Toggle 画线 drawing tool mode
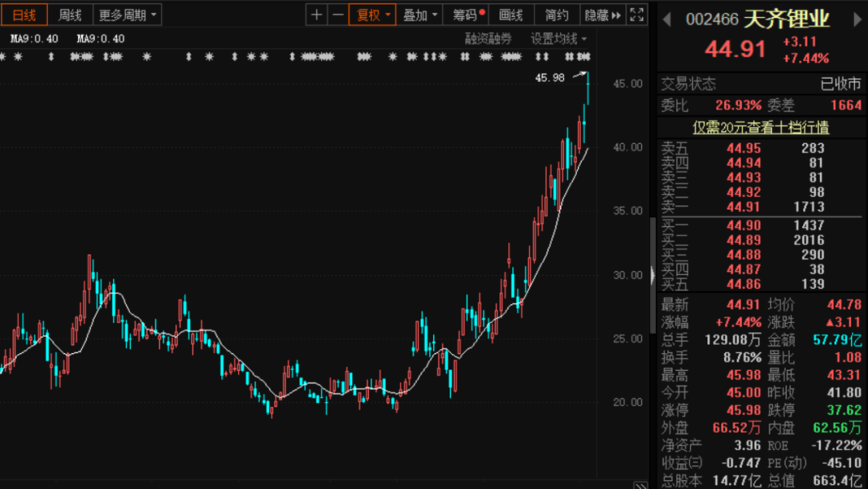Image resolution: width=868 pixels, height=489 pixels. coord(511,15)
